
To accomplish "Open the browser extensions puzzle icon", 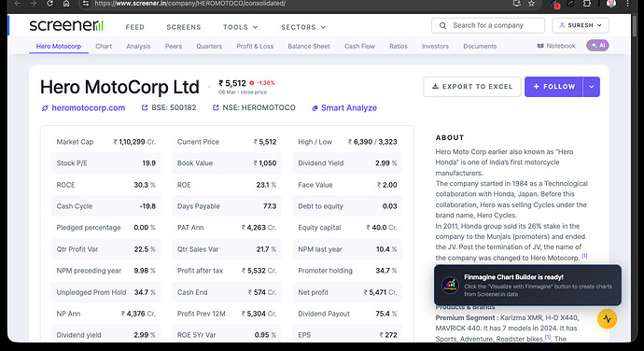I will (587, 4).
